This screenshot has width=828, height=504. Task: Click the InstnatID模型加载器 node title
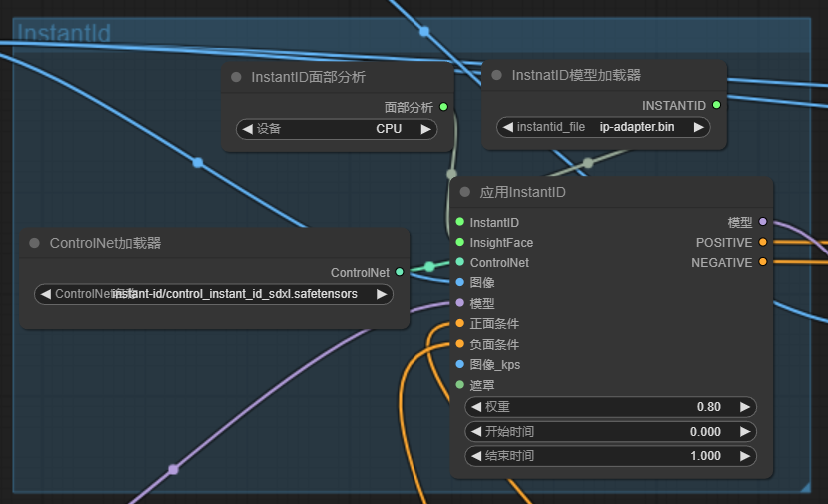tap(576, 75)
